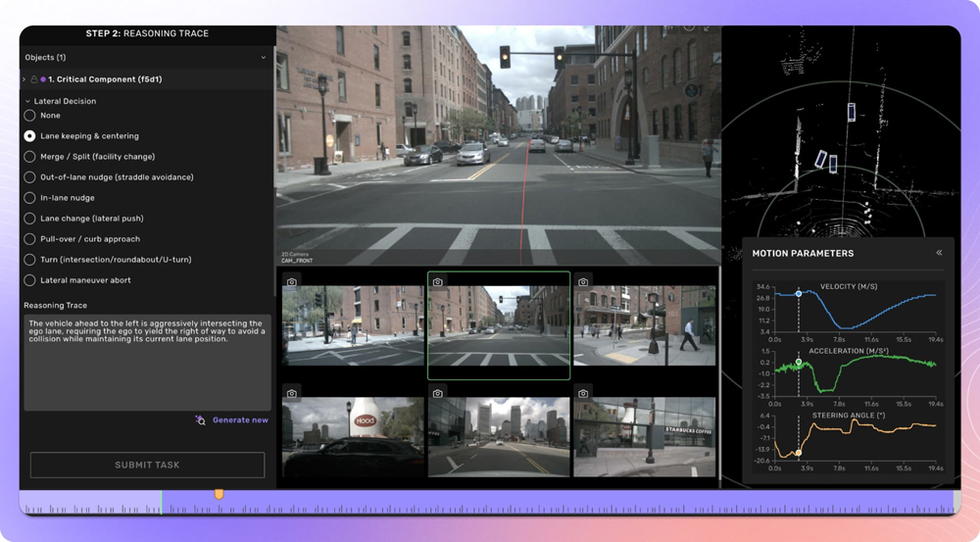Click the 'Generate new' link
This screenshot has width=980, height=542.
pyautogui.click(x=240, y=420)
